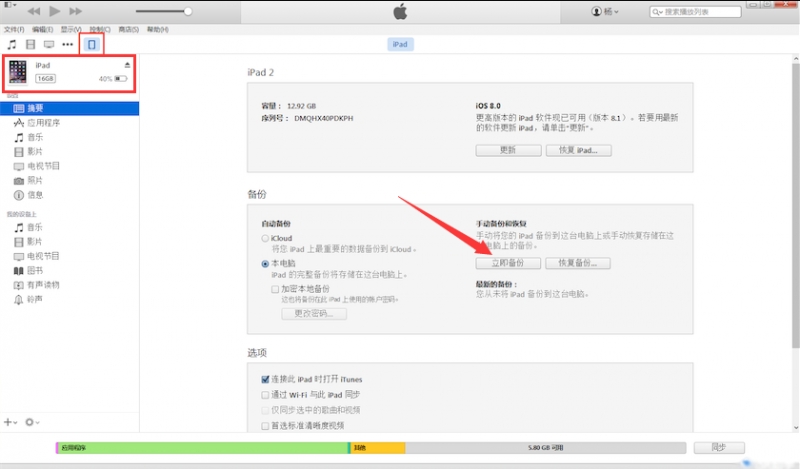This screenshot has width=800, height=469.
Task: Toggle 加密本地备份 checkbox
Action: click(x=275, y=289)
